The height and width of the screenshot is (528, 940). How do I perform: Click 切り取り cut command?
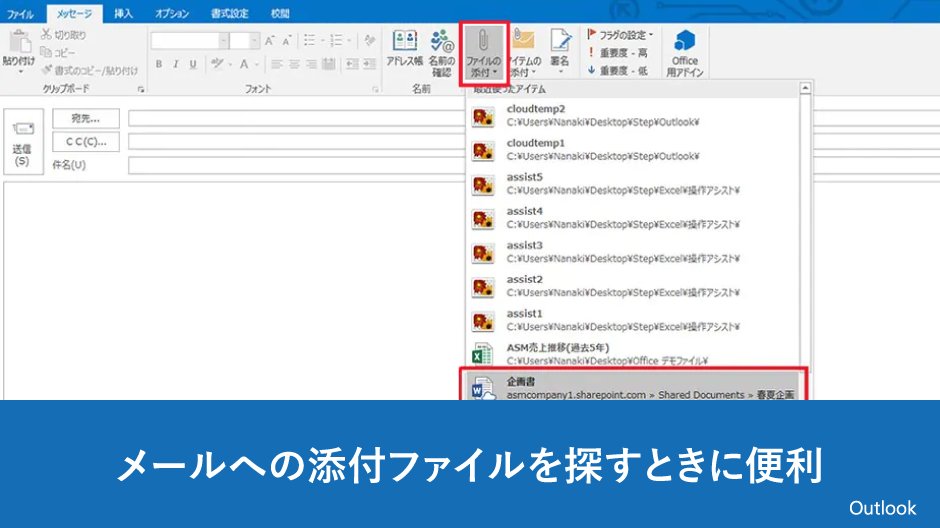pos(64,35)
